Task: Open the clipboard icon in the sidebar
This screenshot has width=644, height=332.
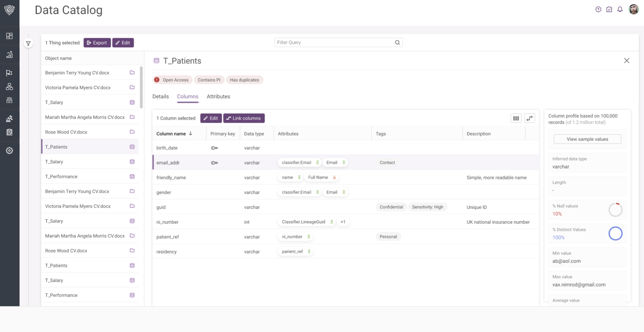Action: (9, 132)
